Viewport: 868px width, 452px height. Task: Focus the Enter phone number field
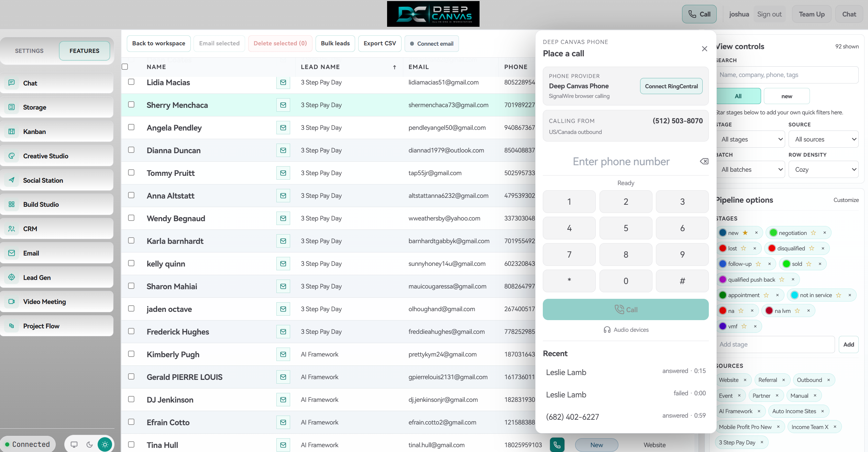click(x=621, y=161)
